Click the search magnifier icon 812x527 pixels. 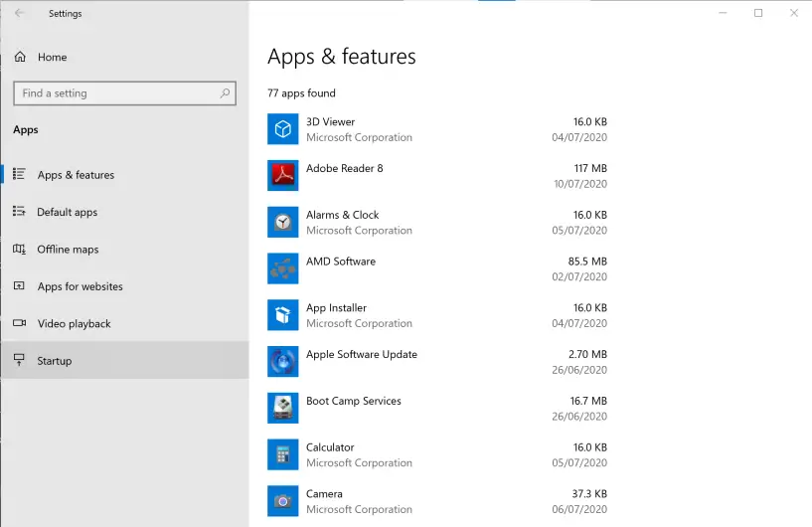pyautogui.click(x=225, y=93)
